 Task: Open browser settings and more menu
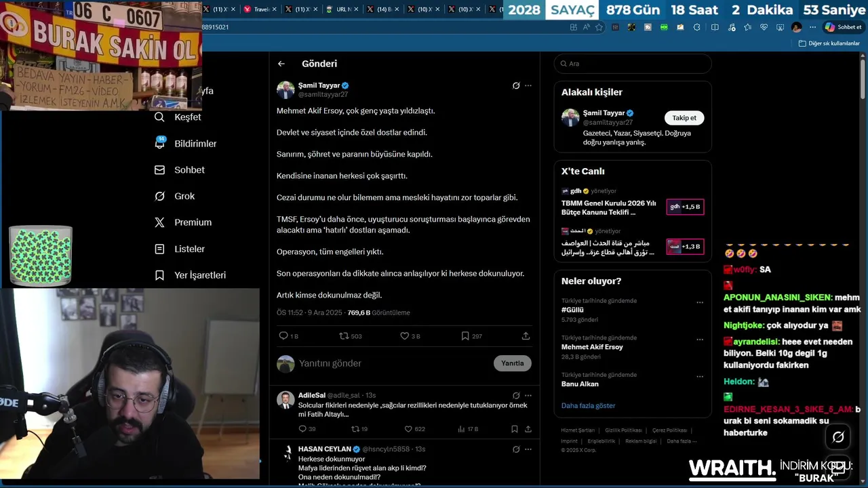(x=812, y=27)
